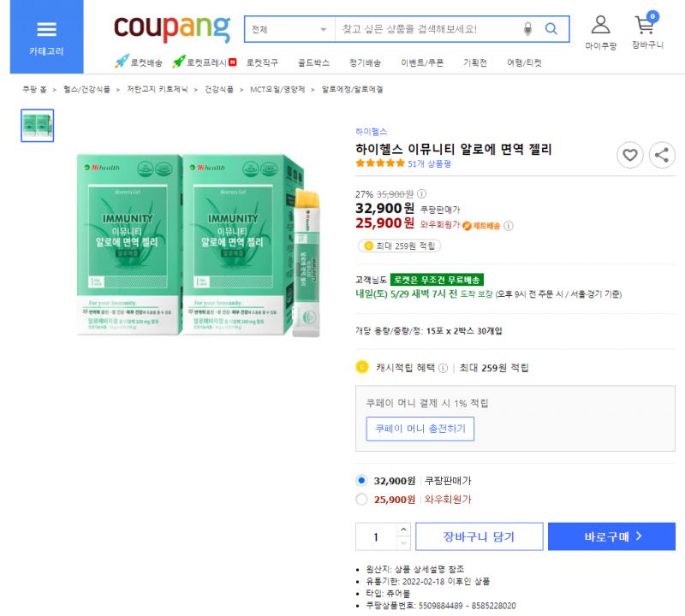Open the 카테고리 hamburger menu
Viewport: 685px width, 616px height.
pyautogui.click(x=47, y=37)
